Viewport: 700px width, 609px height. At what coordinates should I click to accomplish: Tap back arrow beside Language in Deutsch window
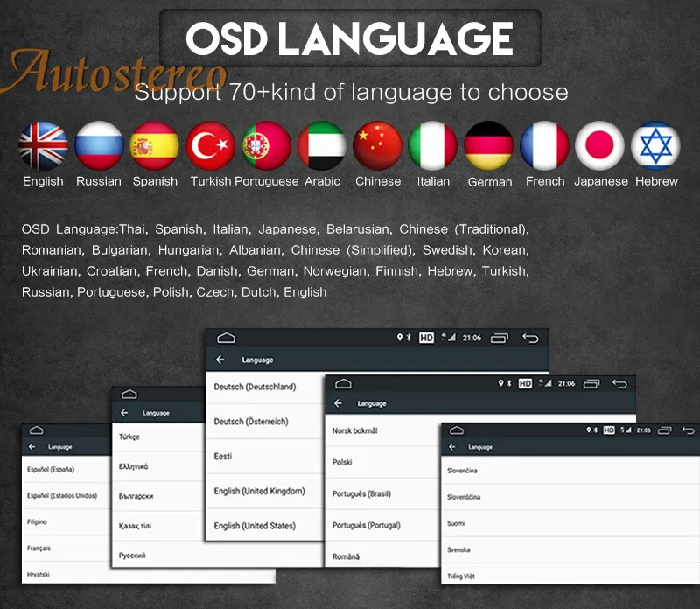[220, 360]
